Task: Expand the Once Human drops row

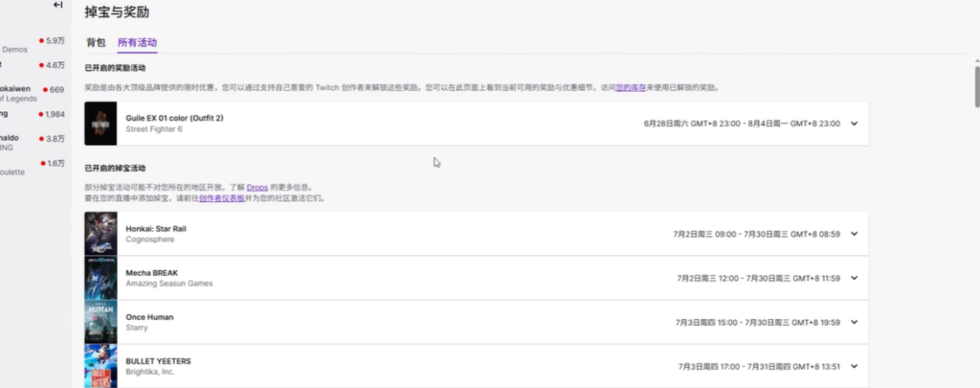Action: [855, 322]
